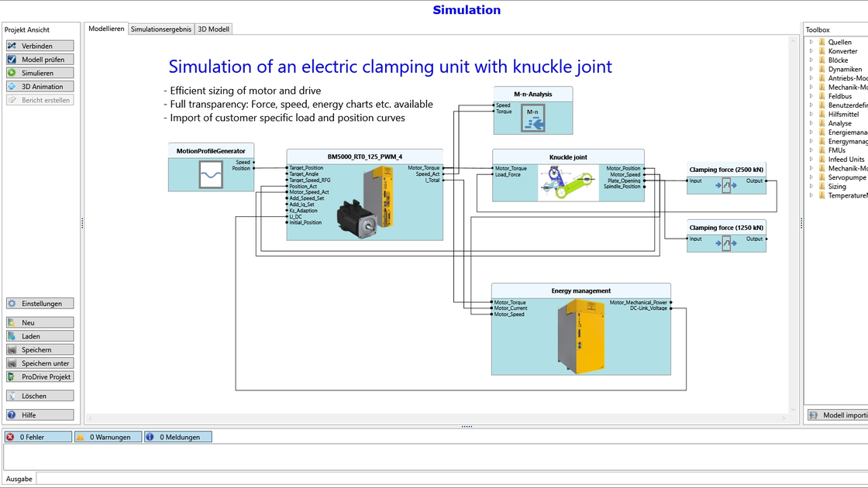Click the M-n-Analysis block icon
The height and width of the screenshot is (488, 868).
click(532, 119)
